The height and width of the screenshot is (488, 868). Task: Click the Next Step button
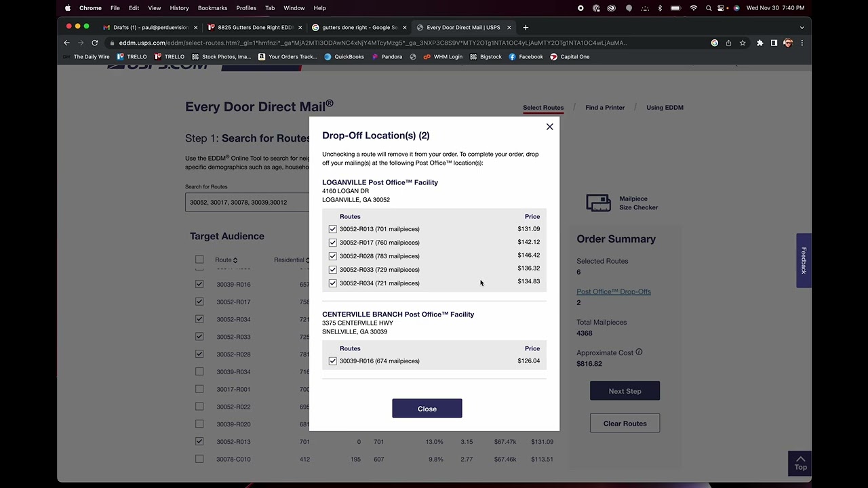click(625, 391)
